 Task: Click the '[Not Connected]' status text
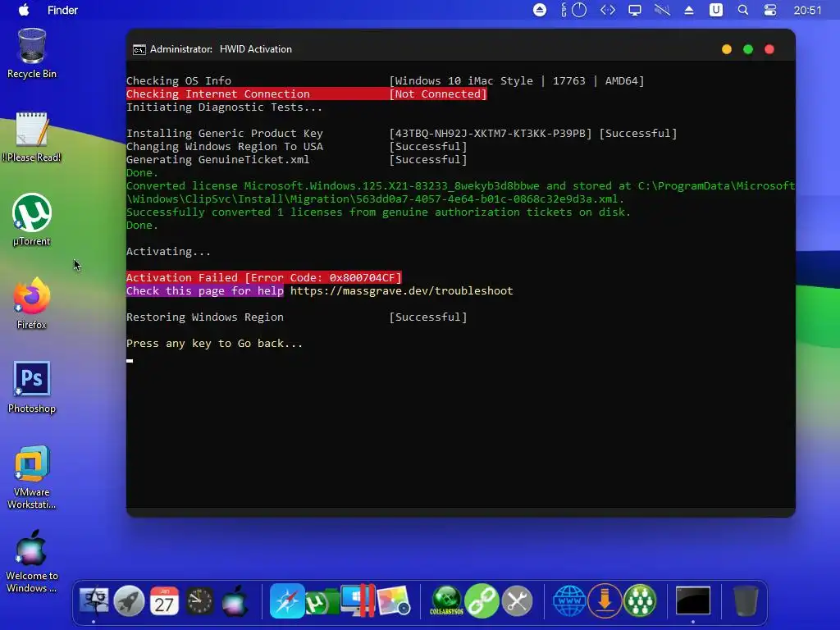coord(438,94)
